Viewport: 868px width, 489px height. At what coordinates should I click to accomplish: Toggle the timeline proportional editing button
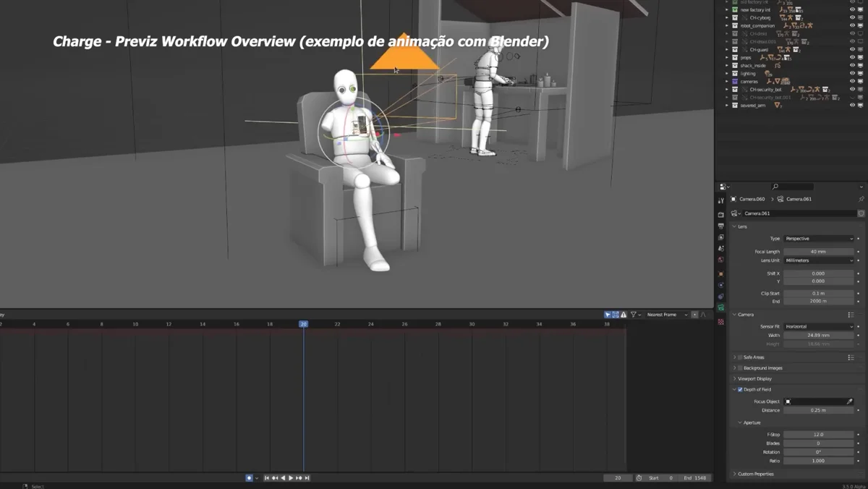click(x=694, y=315)
